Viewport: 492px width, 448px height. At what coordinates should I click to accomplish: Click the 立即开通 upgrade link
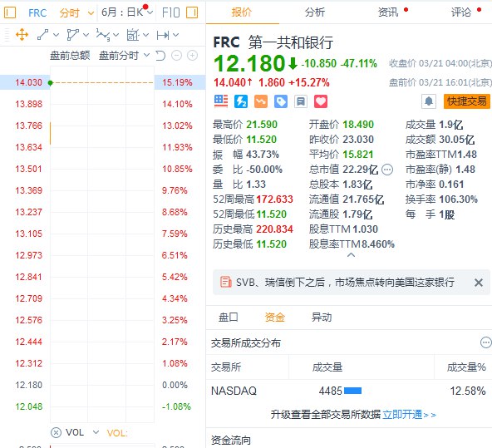pos(409,415)
